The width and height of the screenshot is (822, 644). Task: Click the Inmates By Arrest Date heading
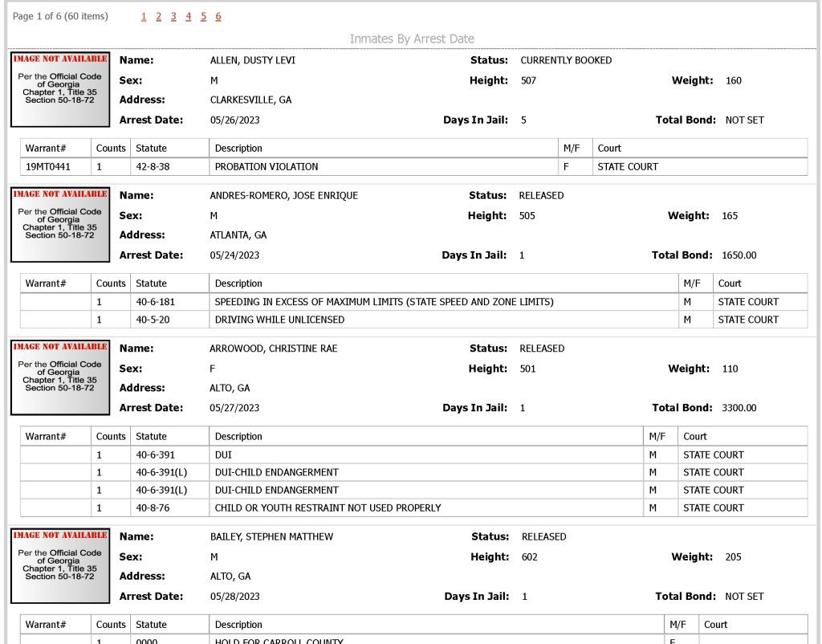pyautogui.click(x=412, y=39)
